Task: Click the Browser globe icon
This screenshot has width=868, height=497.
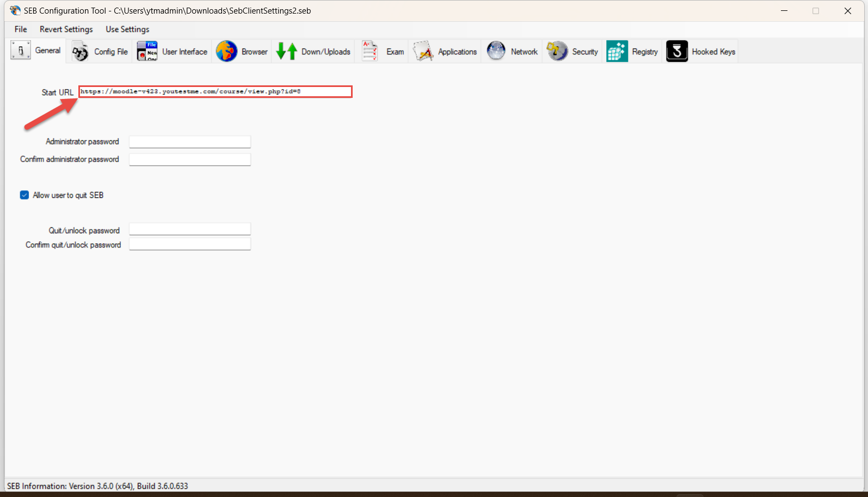Action: click(226, 52)
